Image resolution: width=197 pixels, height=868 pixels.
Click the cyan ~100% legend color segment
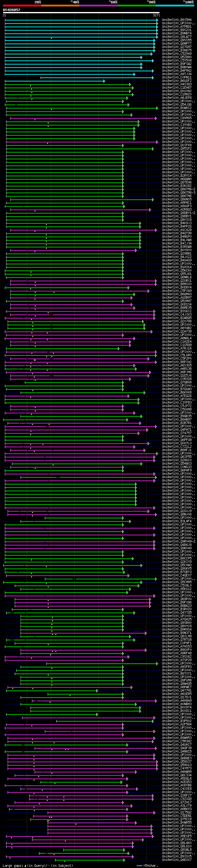(175, 6)
